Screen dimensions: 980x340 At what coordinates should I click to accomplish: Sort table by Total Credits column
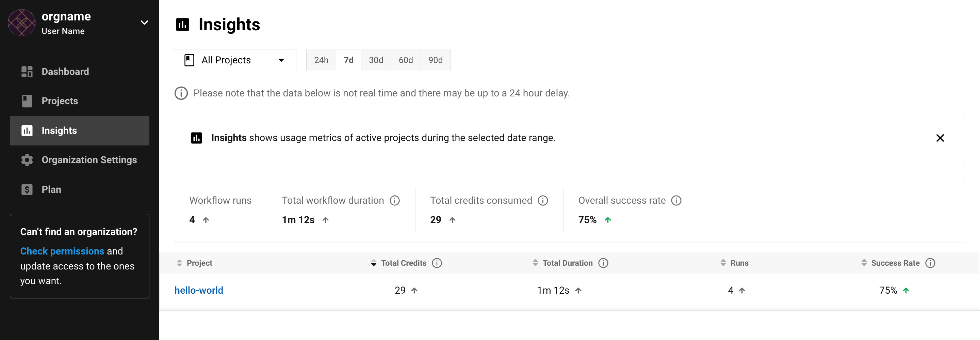pos(399,263)
